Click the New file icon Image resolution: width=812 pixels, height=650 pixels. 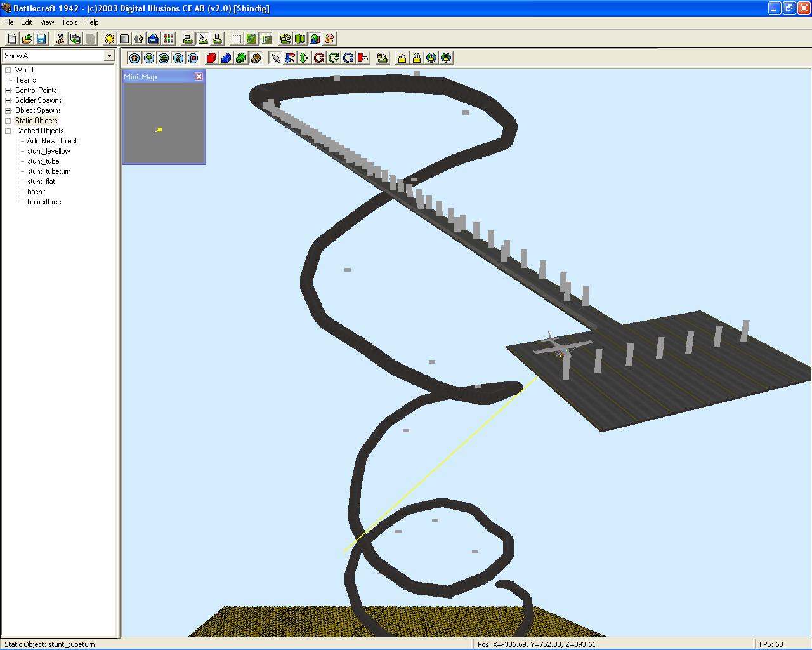(12, 39)
